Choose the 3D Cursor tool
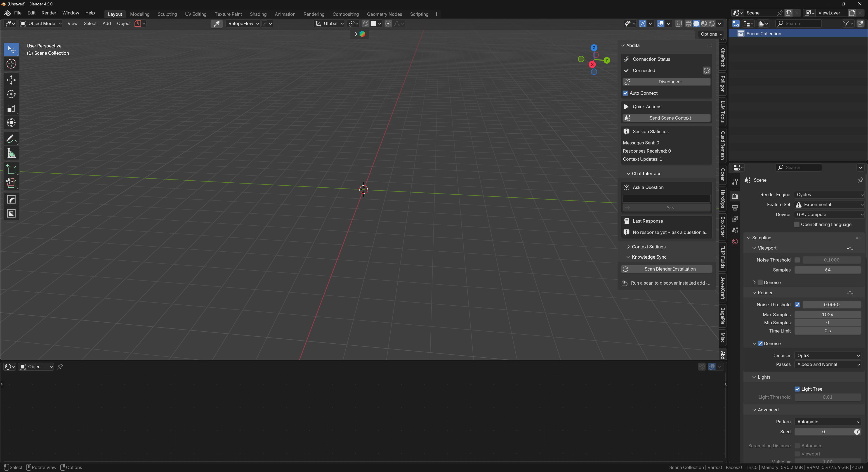This screenshot has width=868, height=472. 11,64
